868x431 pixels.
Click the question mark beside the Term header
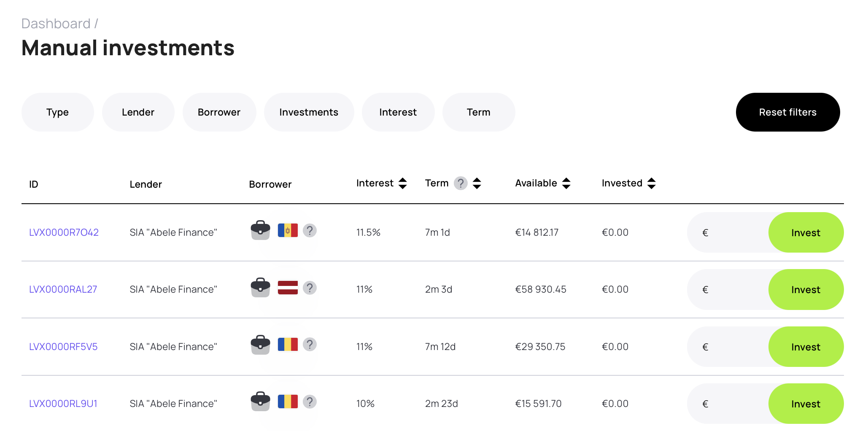[461, 183]
